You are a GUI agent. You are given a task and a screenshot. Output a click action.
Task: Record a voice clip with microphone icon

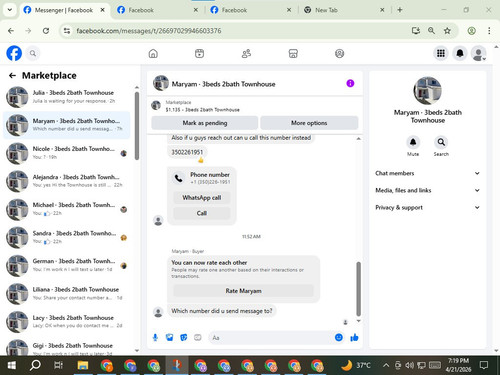155,338
